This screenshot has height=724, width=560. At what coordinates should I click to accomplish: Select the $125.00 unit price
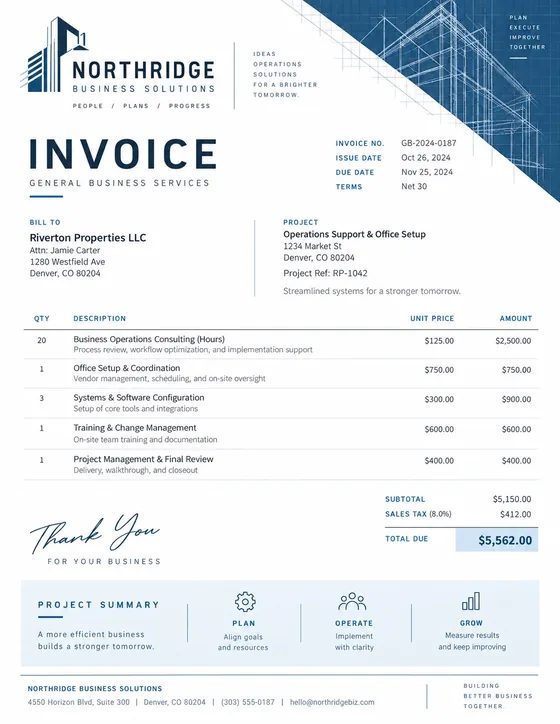click(439, 341)
